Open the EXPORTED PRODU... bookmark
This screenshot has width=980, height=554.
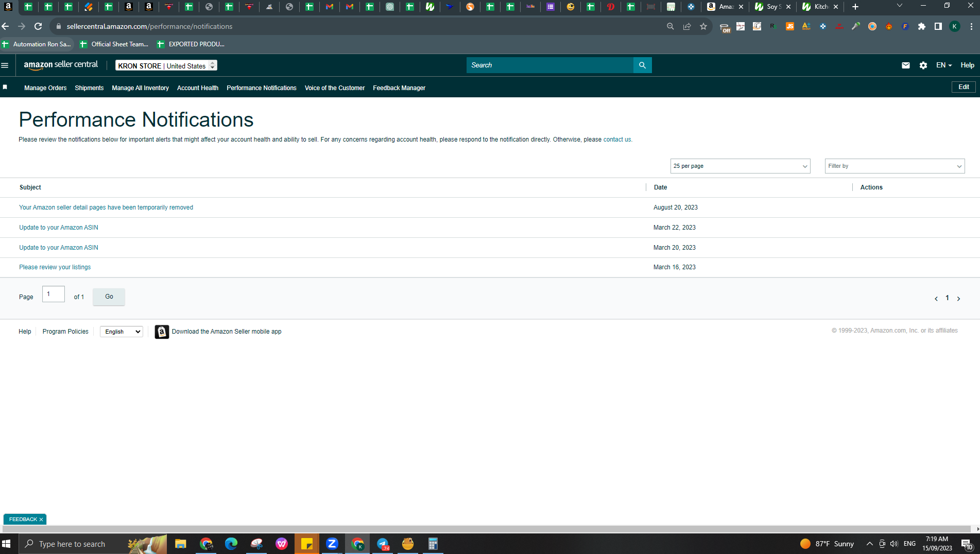[191, 44]
